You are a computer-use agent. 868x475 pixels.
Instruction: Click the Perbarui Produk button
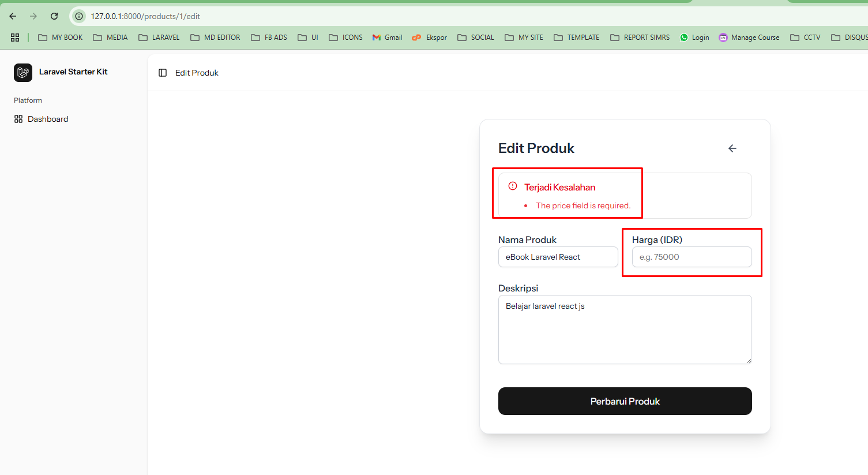[625, 401]
